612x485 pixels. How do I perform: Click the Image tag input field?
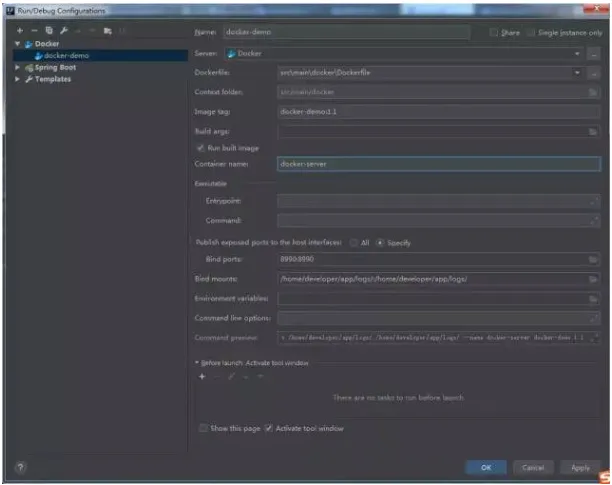[x=438, y=112]
